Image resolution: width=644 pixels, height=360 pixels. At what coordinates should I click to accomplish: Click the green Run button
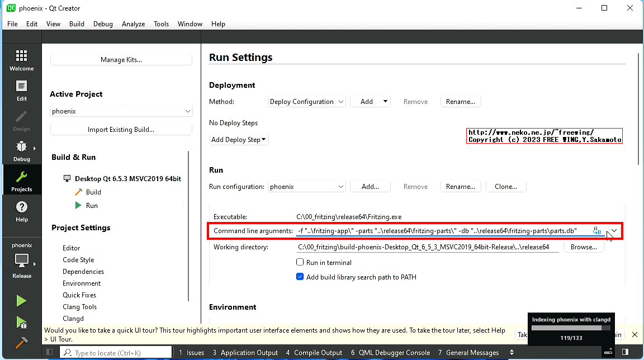pos(21,301)
